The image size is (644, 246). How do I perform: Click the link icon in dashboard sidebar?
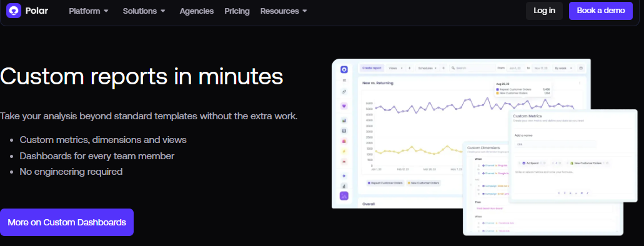(x=344, y=92)
